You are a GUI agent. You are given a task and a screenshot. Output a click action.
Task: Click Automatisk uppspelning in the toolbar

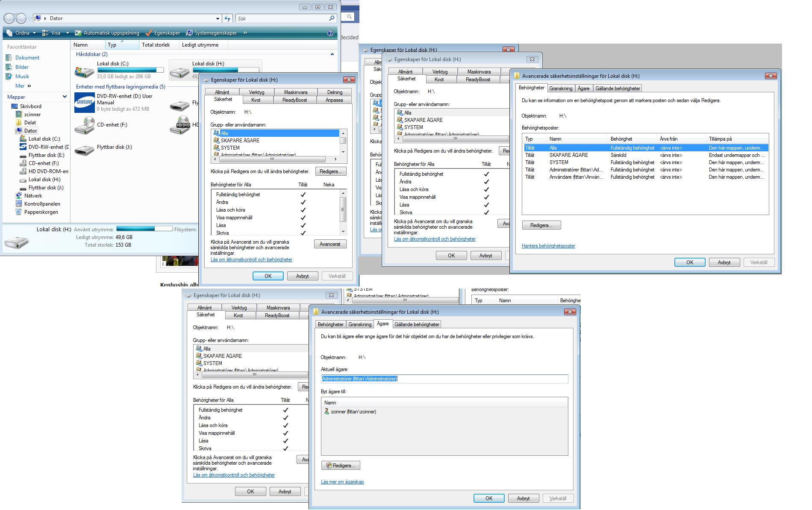coord(107,33)
